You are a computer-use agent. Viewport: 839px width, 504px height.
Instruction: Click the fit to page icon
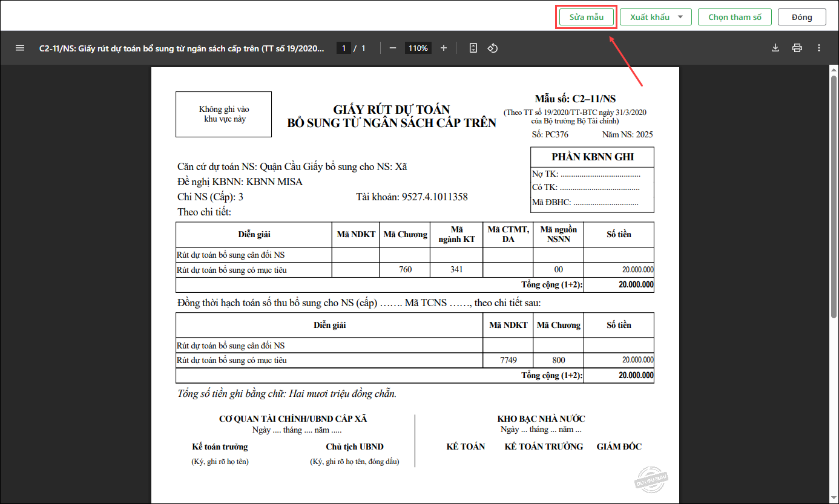click(473, 48)
